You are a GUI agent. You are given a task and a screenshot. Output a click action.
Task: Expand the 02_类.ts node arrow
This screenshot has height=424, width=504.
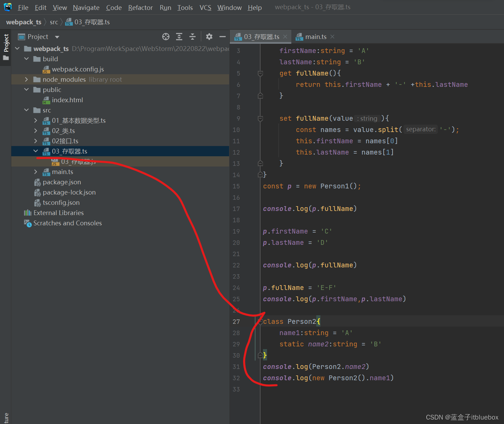[x=36, y=131]
